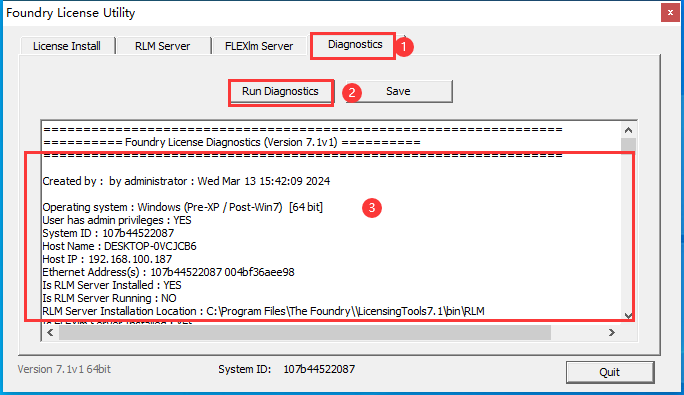684x395 pixels.
Task: Click the Run Diagnostics button
Action: pos(280,91)
